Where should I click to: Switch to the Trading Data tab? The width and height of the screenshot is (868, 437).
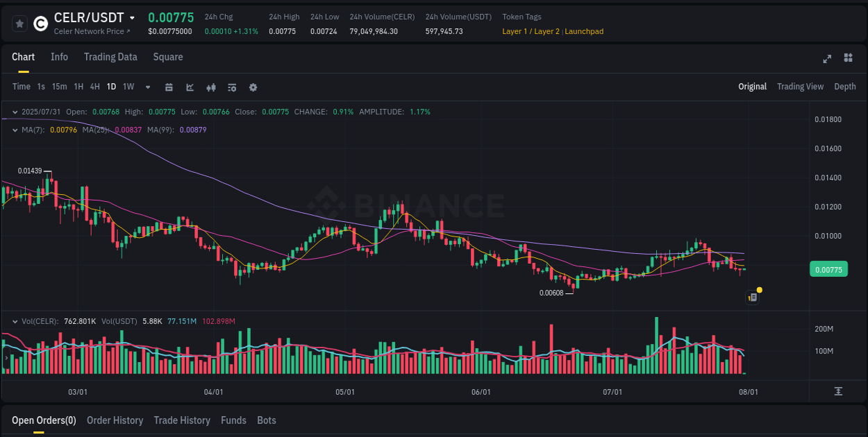[x=110, y=57]
